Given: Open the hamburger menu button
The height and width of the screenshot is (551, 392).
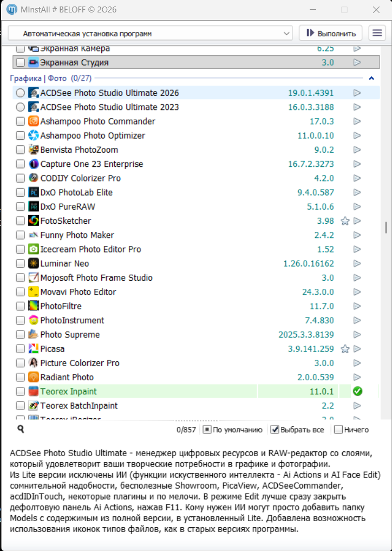Looking at the screenshot, I should tap(377, 33).
